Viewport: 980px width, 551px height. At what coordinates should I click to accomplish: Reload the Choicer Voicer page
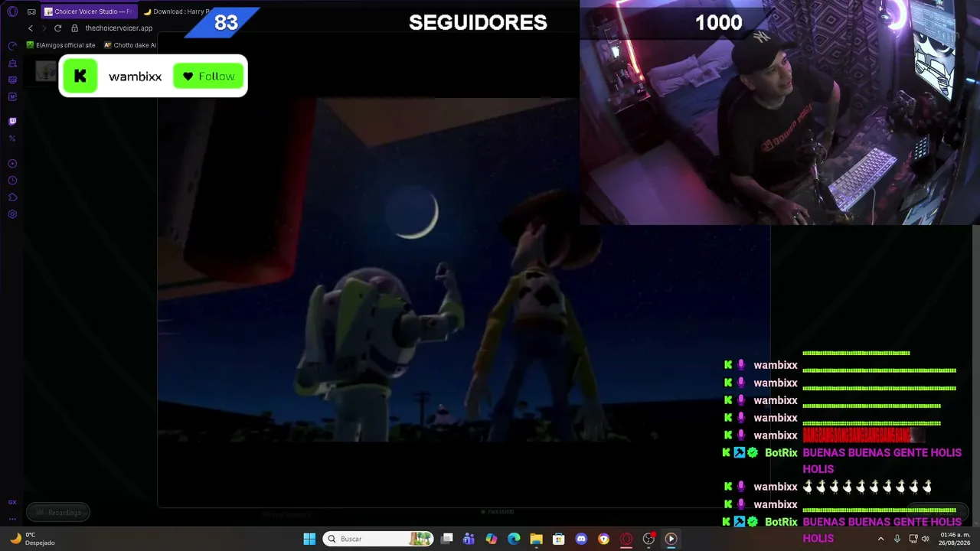coord(57,28)
